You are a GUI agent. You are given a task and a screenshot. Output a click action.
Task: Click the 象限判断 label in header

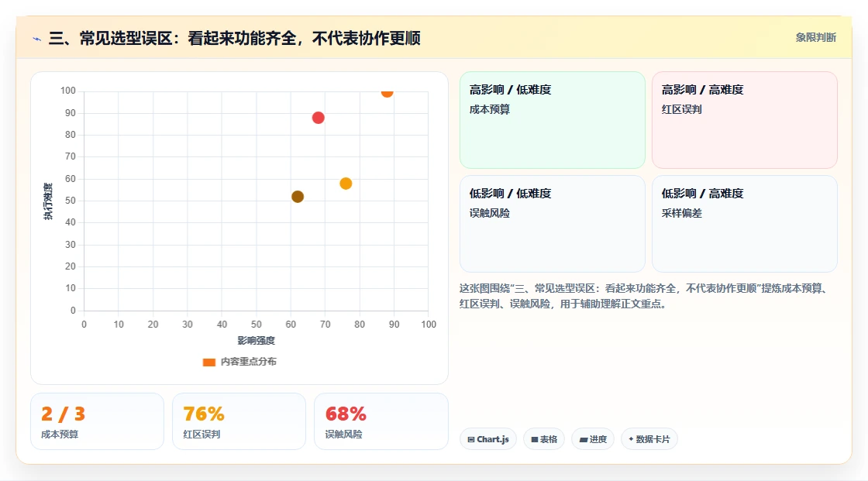tap(815, 38)
